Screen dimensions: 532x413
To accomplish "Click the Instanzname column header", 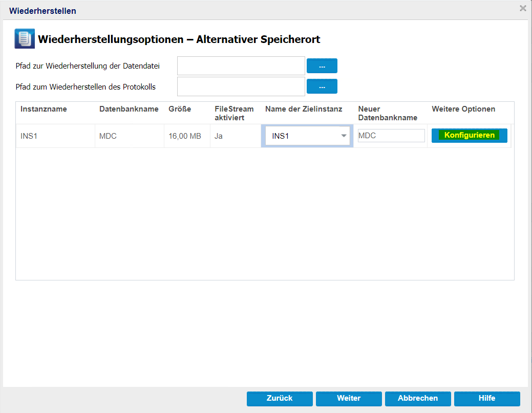I will pos(44,109).
